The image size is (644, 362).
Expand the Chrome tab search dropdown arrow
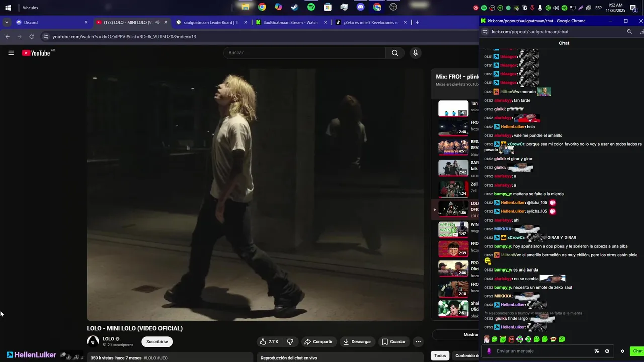pos(6,22)
